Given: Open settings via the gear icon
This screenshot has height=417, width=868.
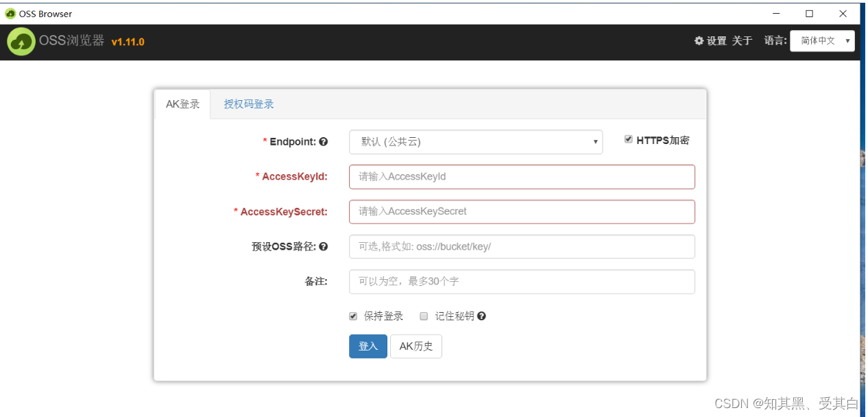Looking at the screenshot, I should point(699,41).
